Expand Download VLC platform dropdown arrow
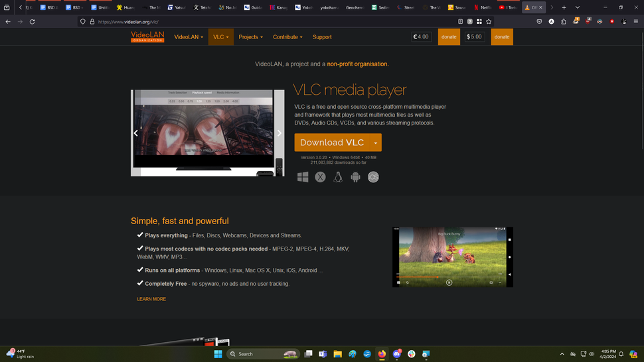 coord(375,143)
